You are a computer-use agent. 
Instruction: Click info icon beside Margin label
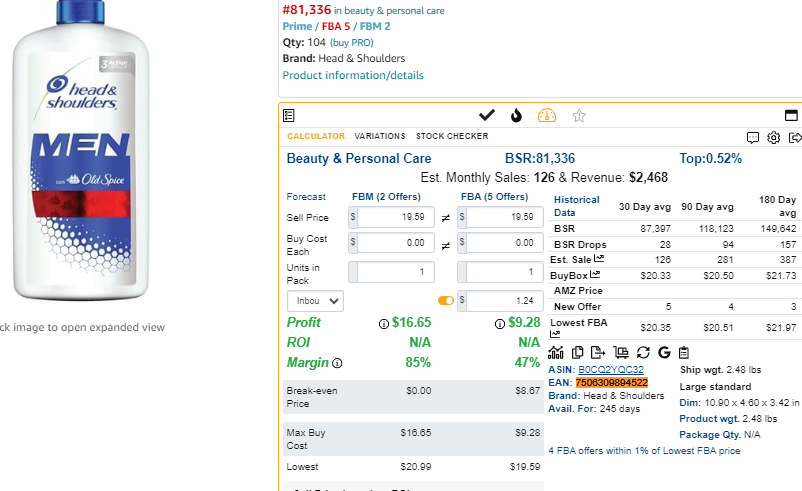[337, 363]
